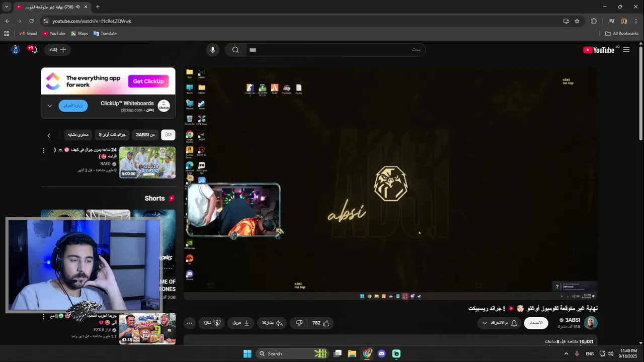The height and width of the screenshot is (362, 644).
Task: Expand ClickUp ad options chevron
Action: pyautogui.click(x=49, y=106)
